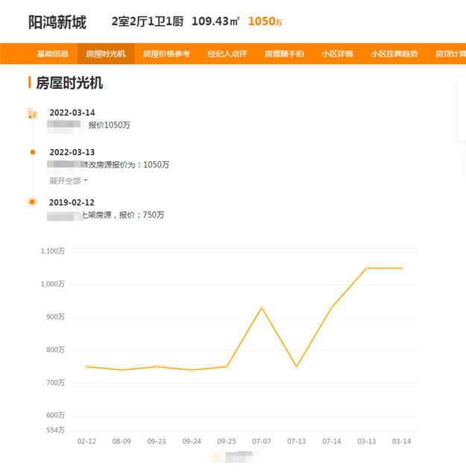Select the 2022-03-13 timeline dot
The width and height of the screenshot is (466, 476).
33,152
